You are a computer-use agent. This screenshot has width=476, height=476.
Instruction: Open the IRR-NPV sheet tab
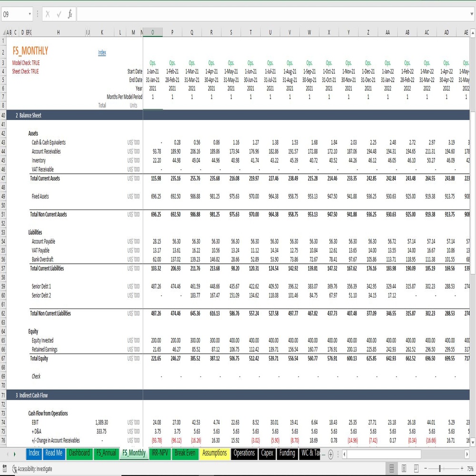pos(159,453)
